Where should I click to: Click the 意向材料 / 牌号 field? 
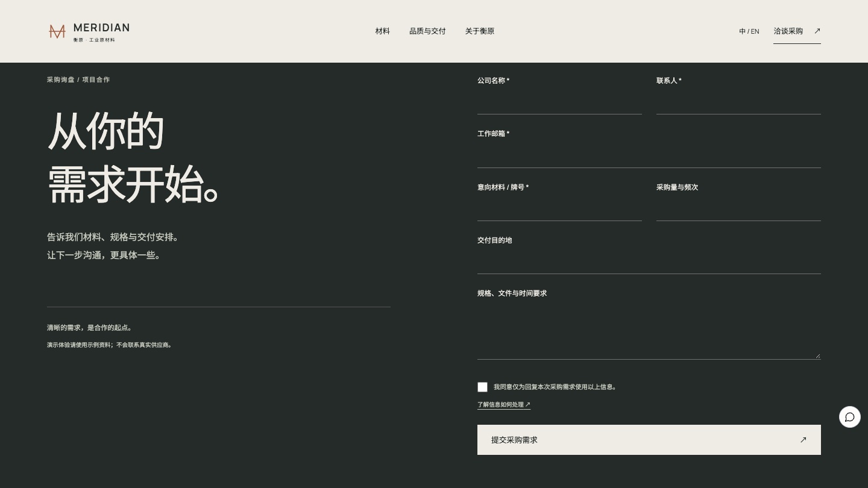click(x=559, y=208)
